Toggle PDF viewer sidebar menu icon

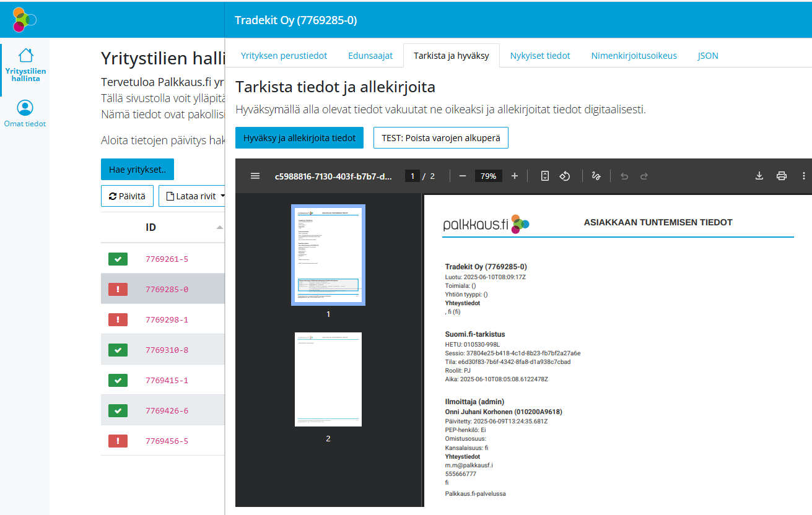point(255,176)
